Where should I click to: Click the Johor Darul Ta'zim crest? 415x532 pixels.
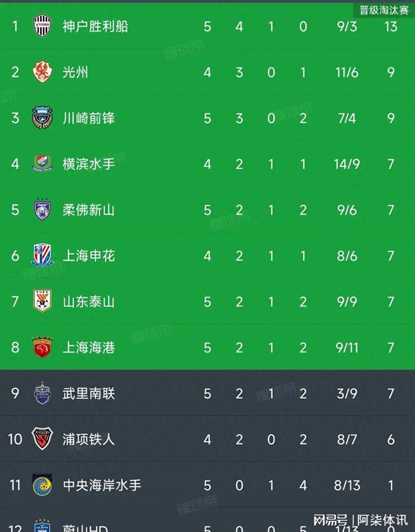pyautogui.click(x=42, y=209)
